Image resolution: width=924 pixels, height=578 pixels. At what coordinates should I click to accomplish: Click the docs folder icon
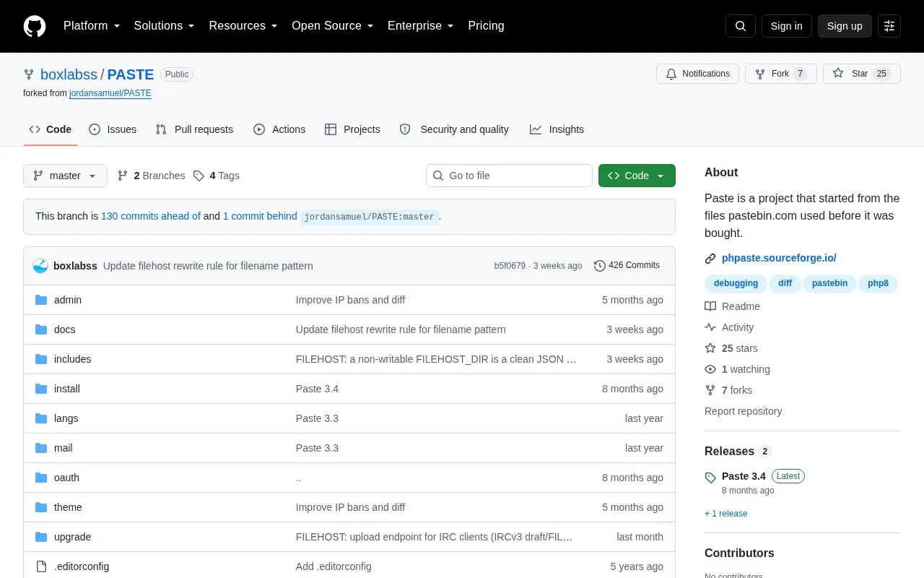pyautogui.click(x=41, y=329)
